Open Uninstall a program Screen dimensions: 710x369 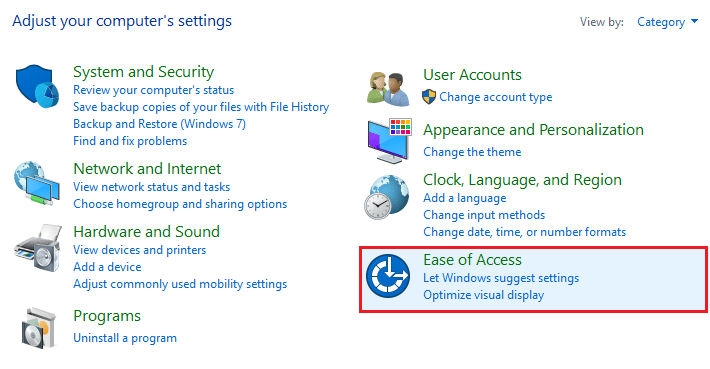point(125,338)
